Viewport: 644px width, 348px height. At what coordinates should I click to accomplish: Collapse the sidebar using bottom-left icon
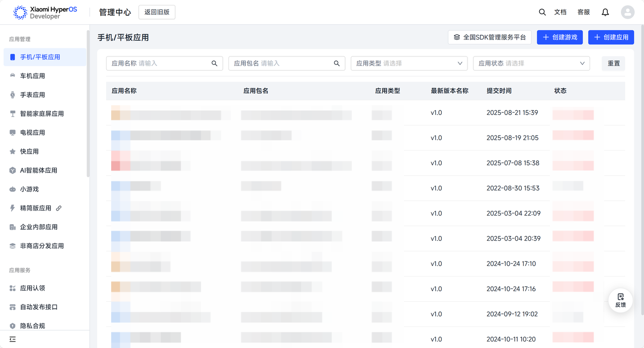(13, 339)
